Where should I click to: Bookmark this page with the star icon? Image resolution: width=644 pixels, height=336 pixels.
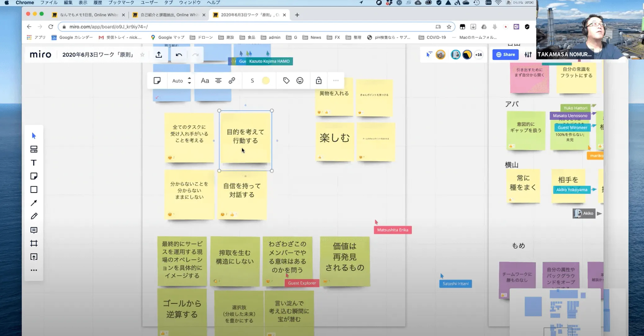coord(449,27)
